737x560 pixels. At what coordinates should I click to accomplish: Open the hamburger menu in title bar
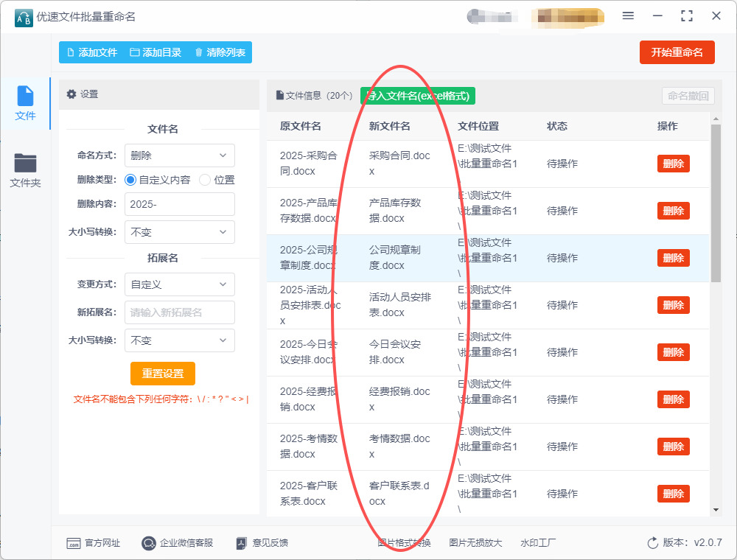[628, 15]
